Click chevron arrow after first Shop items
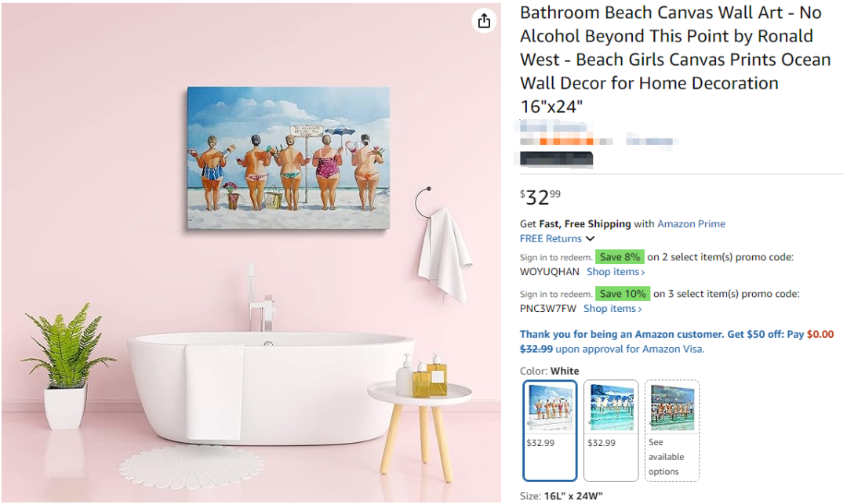 [x=642, y=273]
